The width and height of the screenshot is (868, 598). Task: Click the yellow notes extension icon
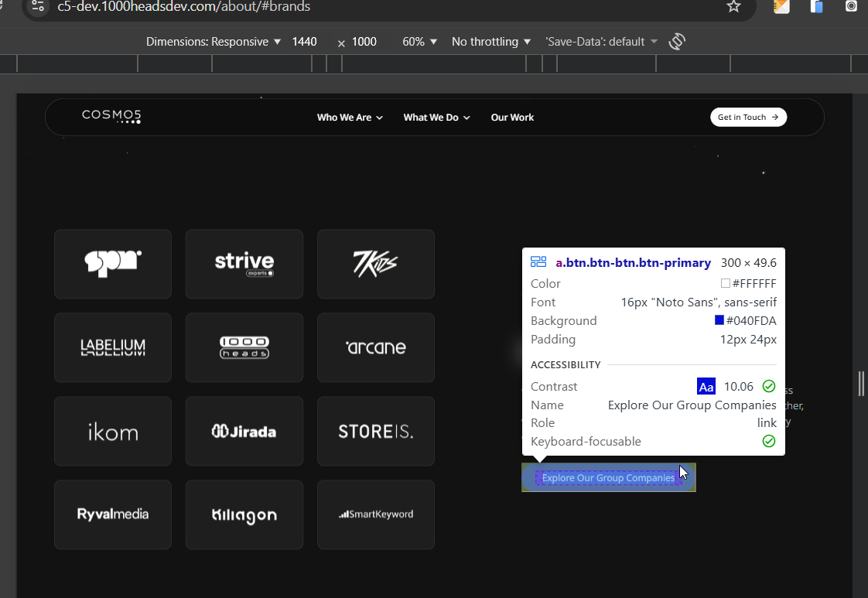click(x=781, y=6)
